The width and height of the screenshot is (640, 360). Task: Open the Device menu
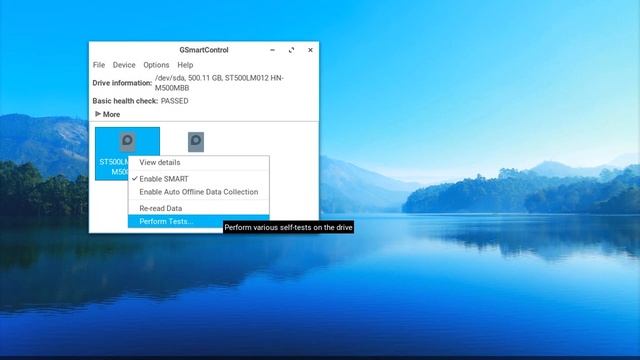click(x=124, y=65)
